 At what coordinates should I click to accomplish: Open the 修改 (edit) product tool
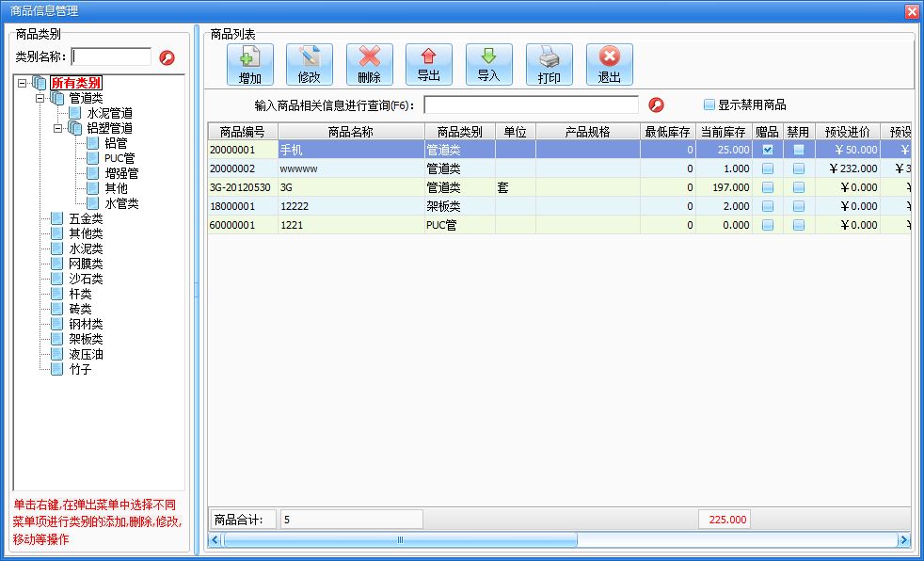[x=310, y=64]
